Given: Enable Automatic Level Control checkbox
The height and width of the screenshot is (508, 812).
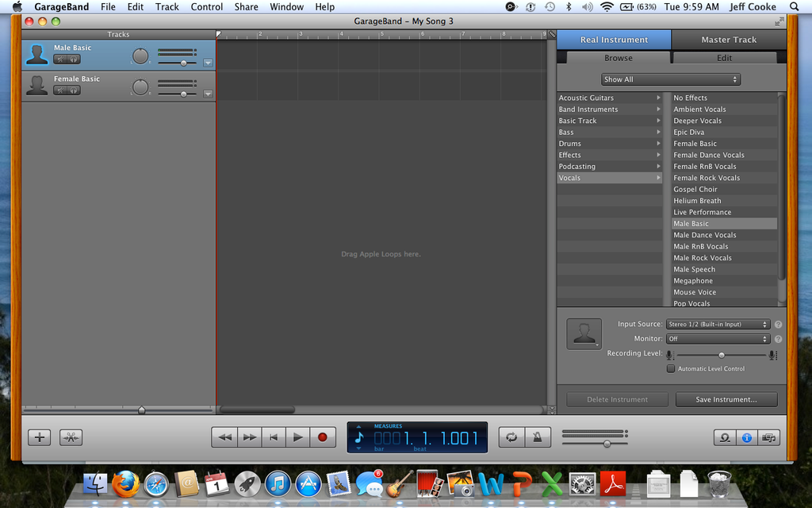Looking at the screenshot, I should tap(671, 368).
